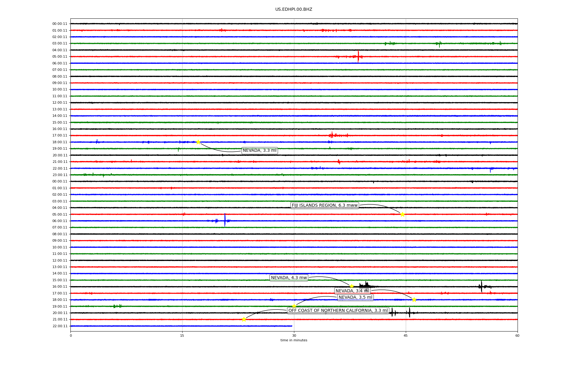Click the 'NEVADA, 4.3 mw' annotation box
The width and height of the screenshot is (588, 368).
[288, 278]
